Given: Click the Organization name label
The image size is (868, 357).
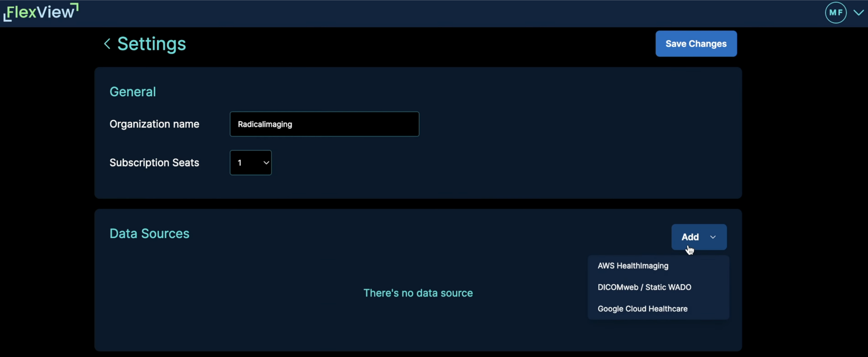Looking at the screenshot, I should coord(154,124).
